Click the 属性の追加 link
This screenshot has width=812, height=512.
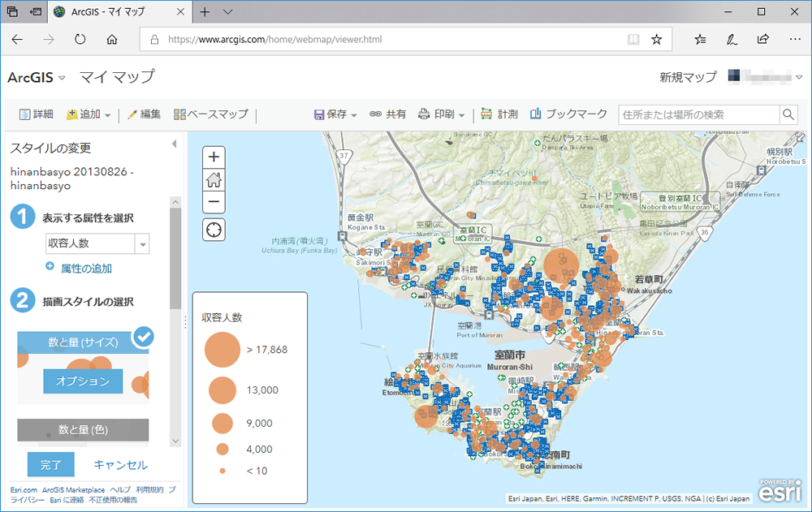point(86,268)
